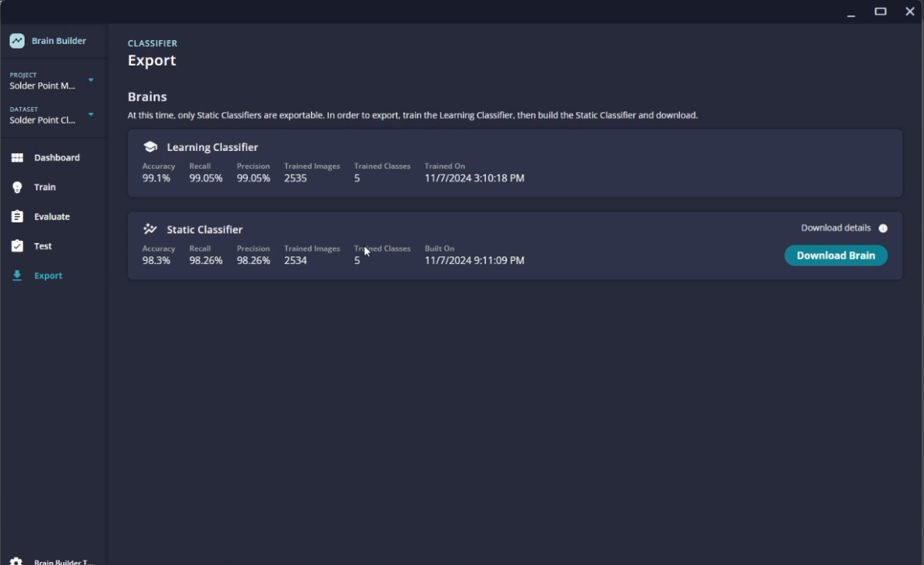This screenshot has width=924, height=565.
Task: Click the 2534 trained images value
Action: (296, 260)
